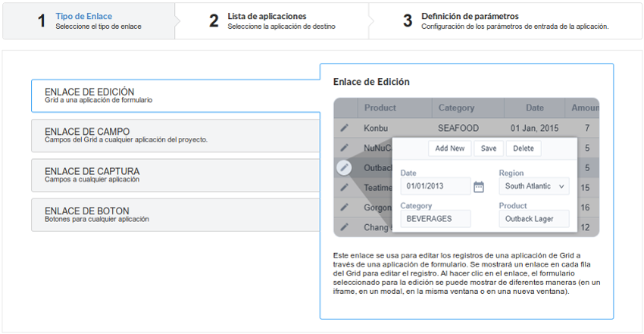Choose the ENLACE DE CAMPO link type

tap(174, 135)
